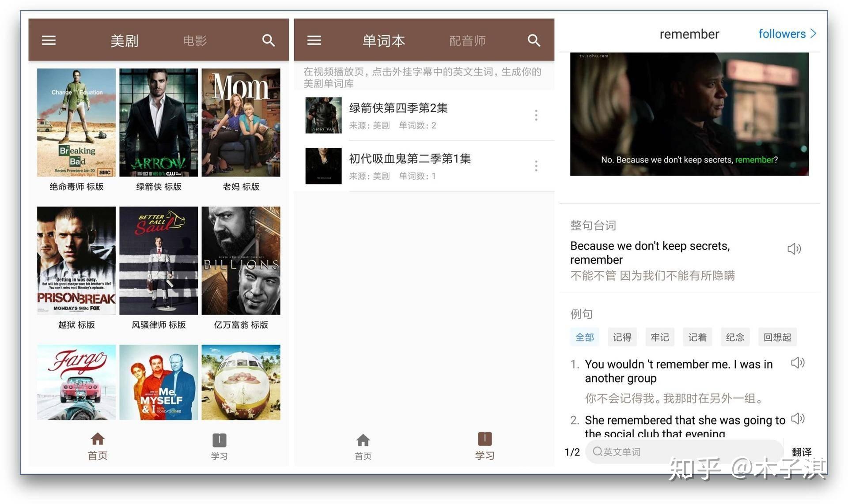Select the 回想起 example filter
Image resolution: width=848 pixels, height=504 pixels.
[777, 338]
